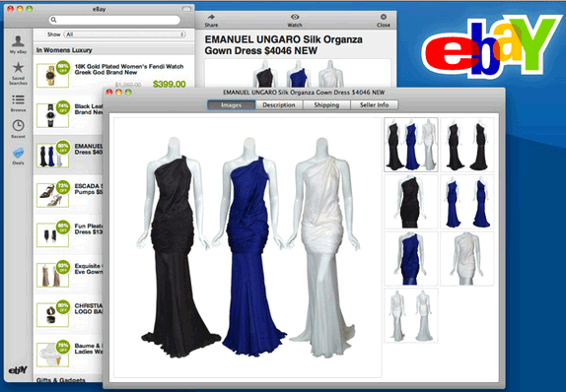Select thumbnail of two blue dresses
Image resolution: width=566 pixels, height=392 pixels.
click(467, 202)
